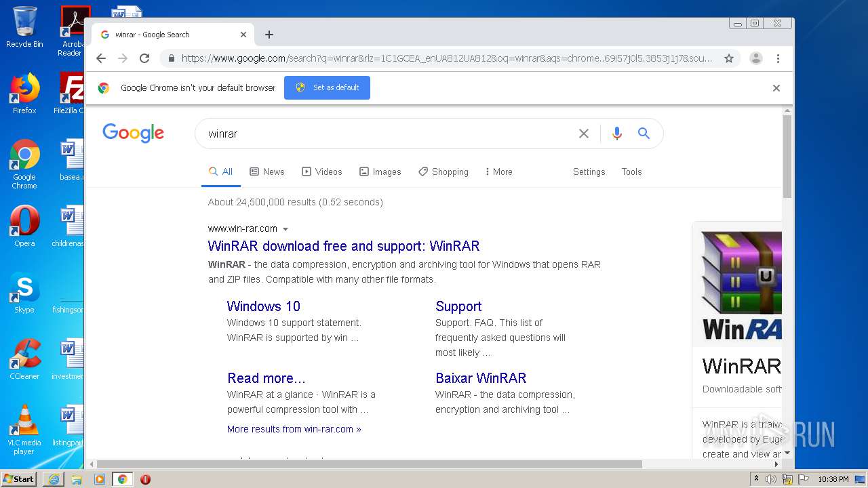This screenshot has width=868, height=488.
Task: Click the volume speaker tray icon
Action: [x=771, y=479]
